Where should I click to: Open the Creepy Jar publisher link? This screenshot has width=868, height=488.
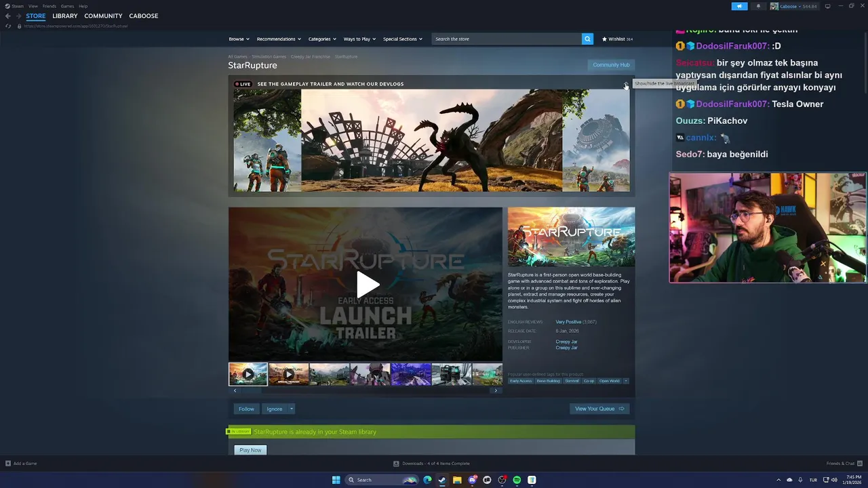(566, 348)
